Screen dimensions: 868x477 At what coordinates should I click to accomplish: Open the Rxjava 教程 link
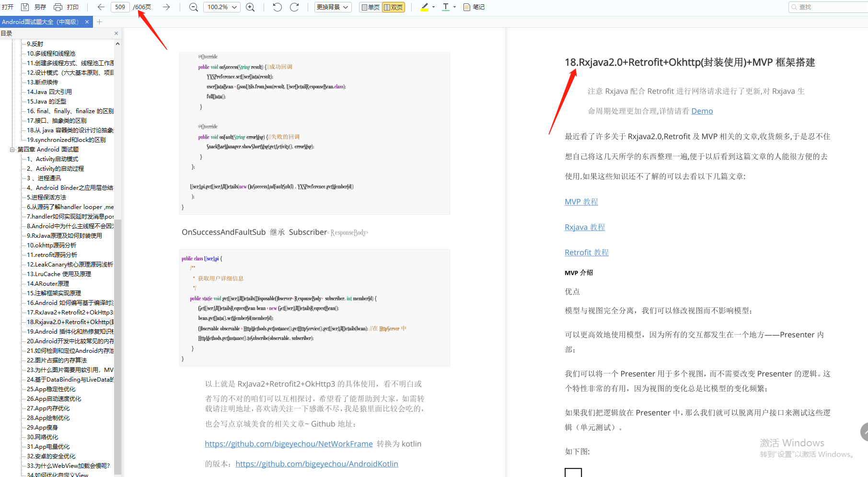coord(585,227)
